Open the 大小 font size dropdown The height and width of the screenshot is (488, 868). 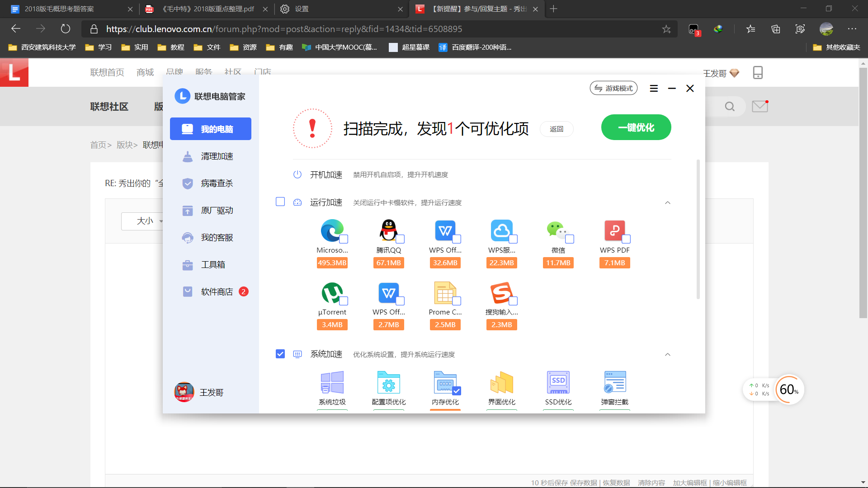click(144, 221)
